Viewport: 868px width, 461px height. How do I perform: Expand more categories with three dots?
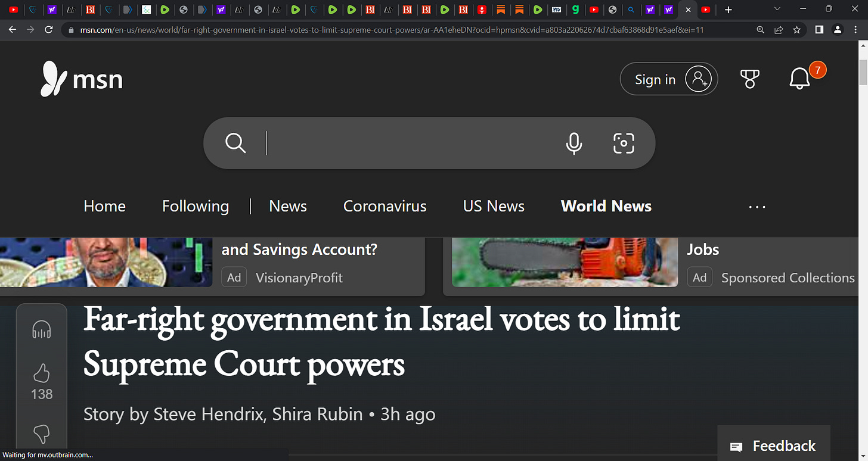click(757, 207)
